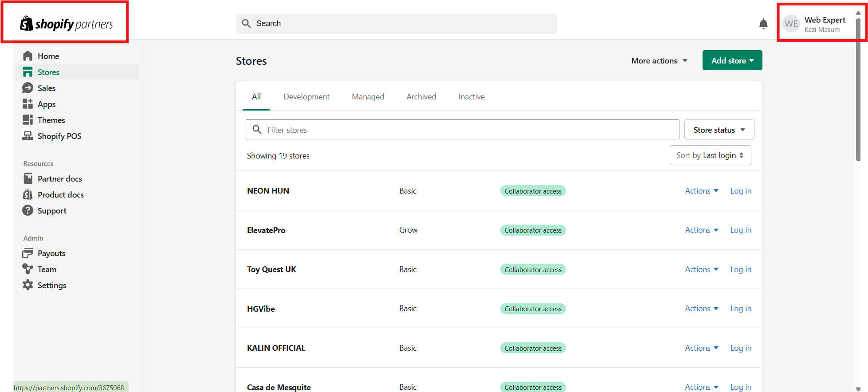Click the Settings gear icon

[27, 285]
